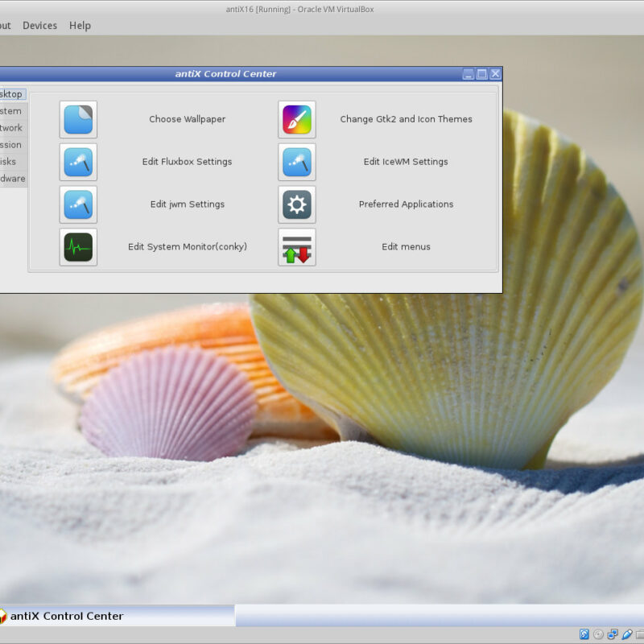644x644 pixels.
Task: Click the VirtualBox hard disk status icon
Action: [x=584, y=634]
